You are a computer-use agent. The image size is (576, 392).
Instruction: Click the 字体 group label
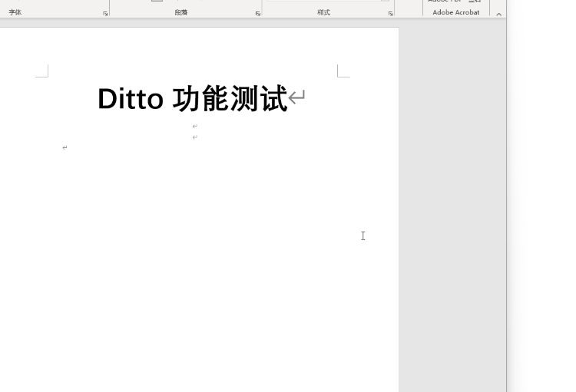click(15, 12)
